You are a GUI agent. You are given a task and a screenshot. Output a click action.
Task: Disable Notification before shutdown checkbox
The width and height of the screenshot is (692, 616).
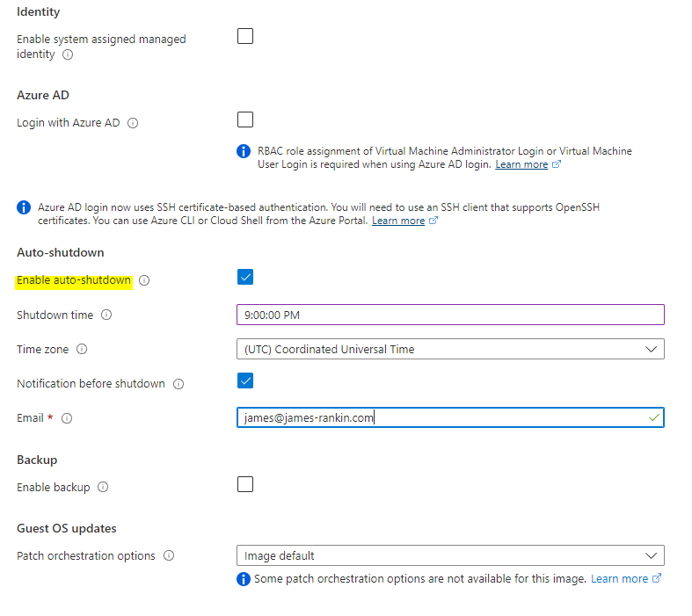[245, 380]
